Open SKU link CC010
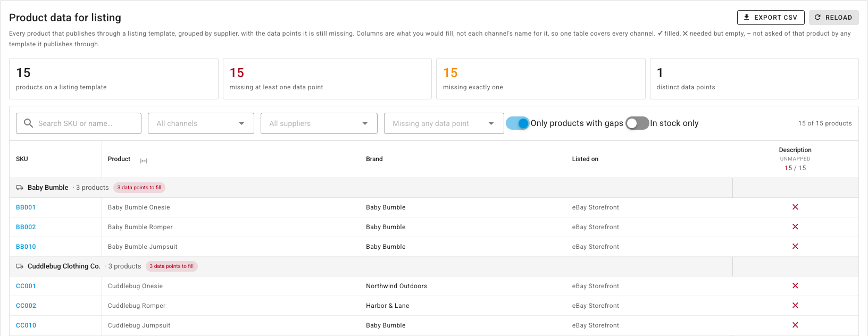 26,325
